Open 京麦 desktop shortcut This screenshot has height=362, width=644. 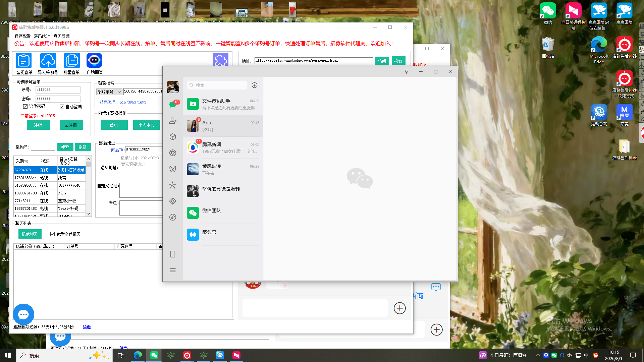point(625,115)
